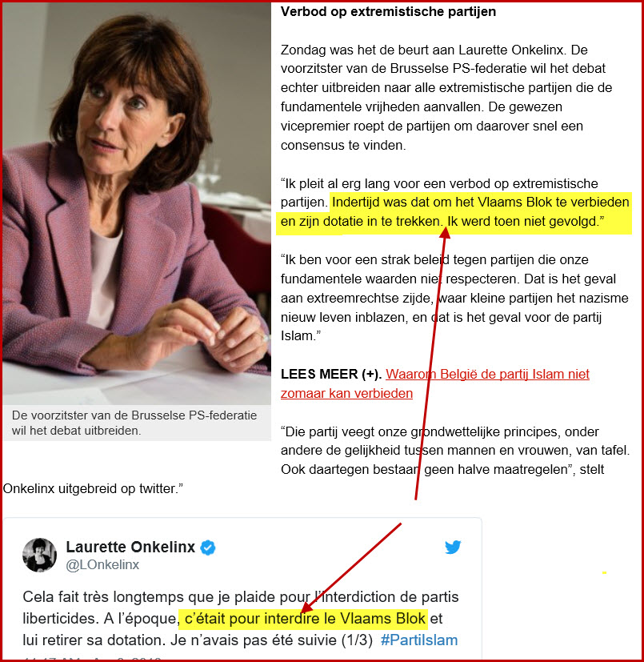Click the small yellow mark at right edge
644x662 pixels.
[604, 572]
